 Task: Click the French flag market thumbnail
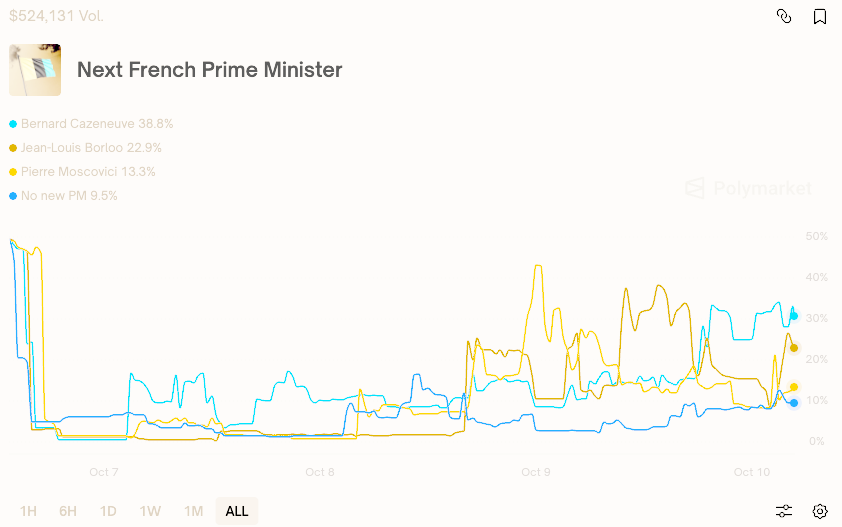tap(35, 70)
